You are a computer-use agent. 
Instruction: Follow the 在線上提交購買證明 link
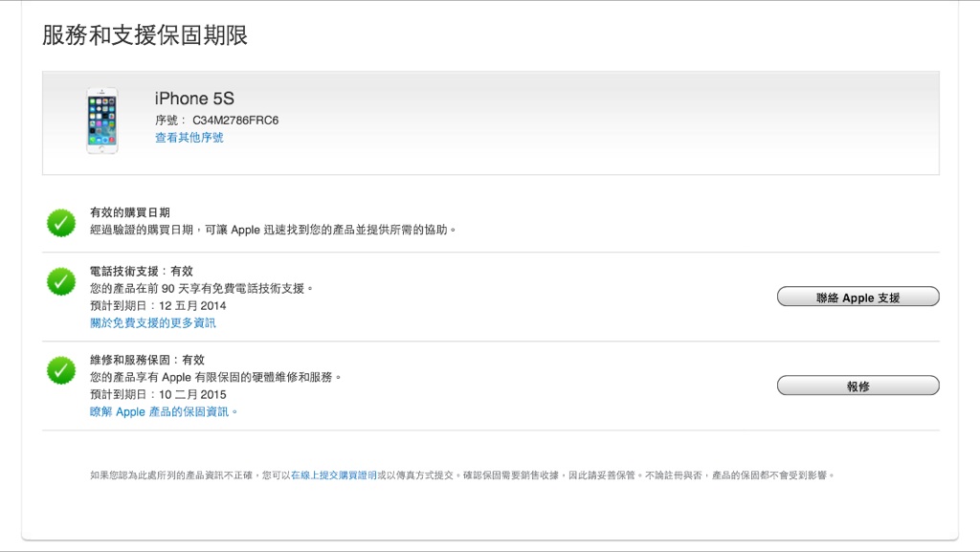(x=334, y=475)
